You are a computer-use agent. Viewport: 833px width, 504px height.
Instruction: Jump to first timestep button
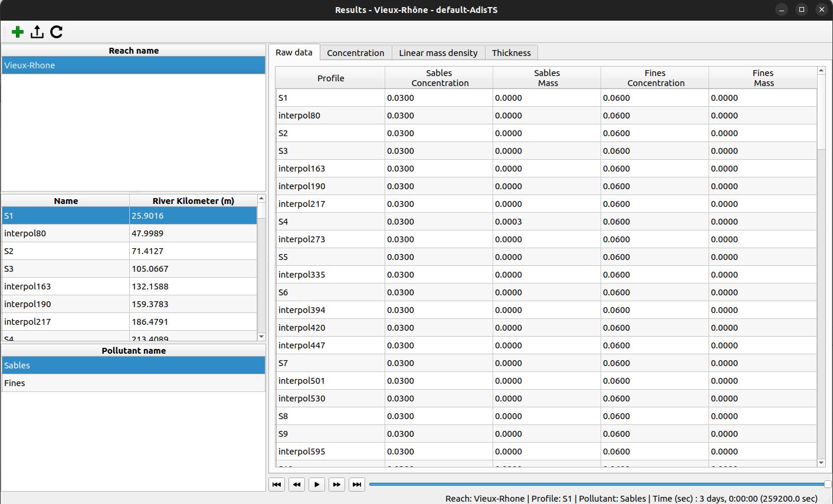277,485
